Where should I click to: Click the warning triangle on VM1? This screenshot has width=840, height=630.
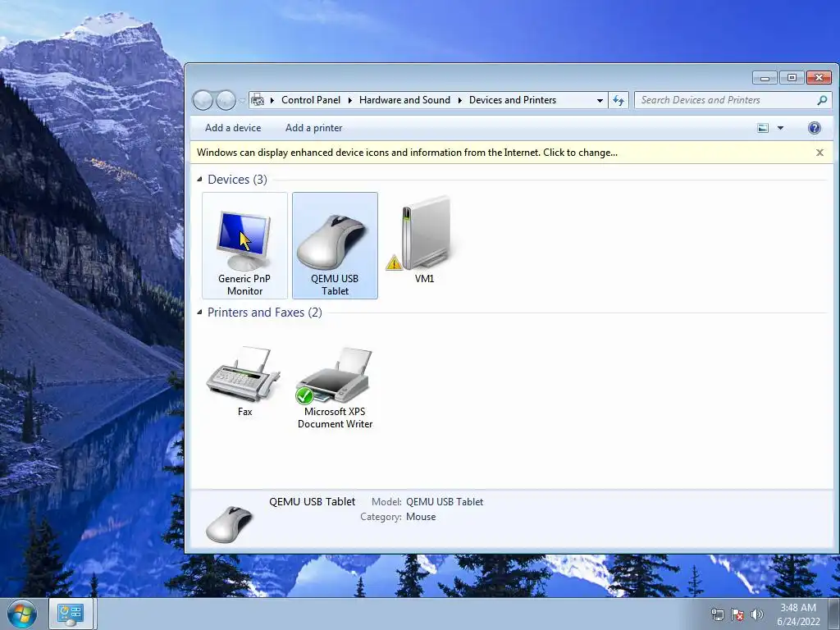(394, 262)
